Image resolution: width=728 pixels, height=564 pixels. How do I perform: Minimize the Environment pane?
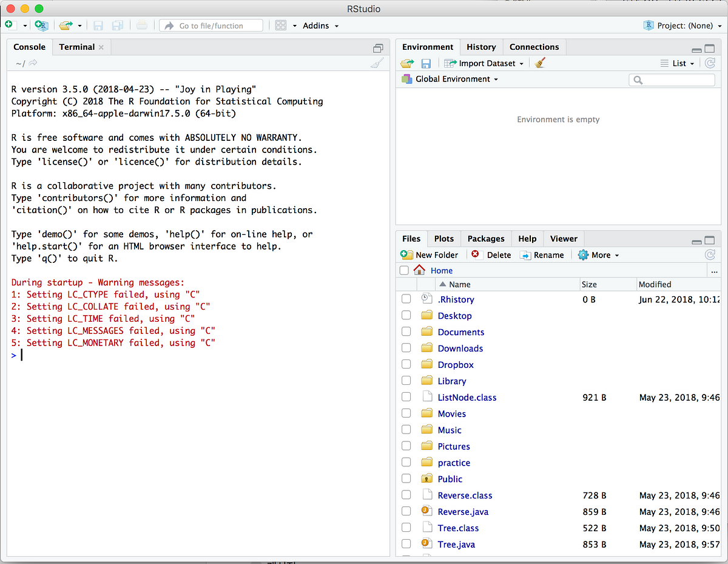coord(697,49)
